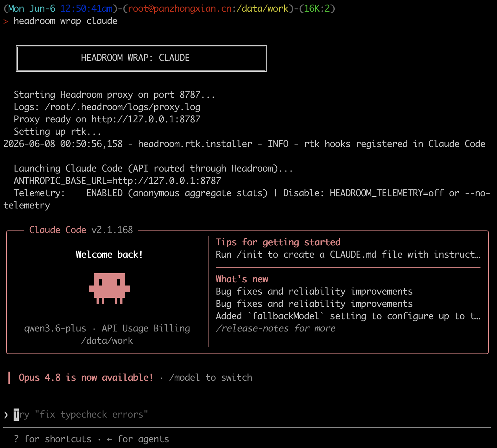The width and height of the screenshot is (497, 448).
Task: Click the "HEADROOM WRAP: CLAUDE" banner
Action: [x=141, y=59]
